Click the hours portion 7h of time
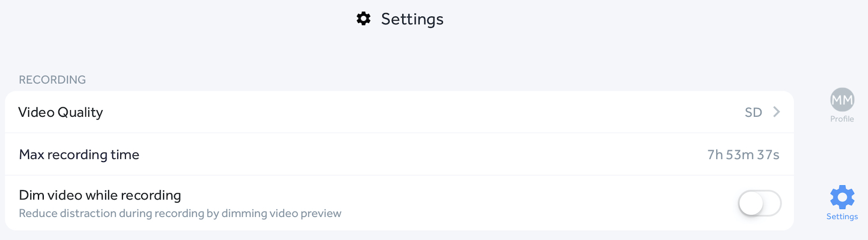868x240 pixels. click(x=715, y=155)
